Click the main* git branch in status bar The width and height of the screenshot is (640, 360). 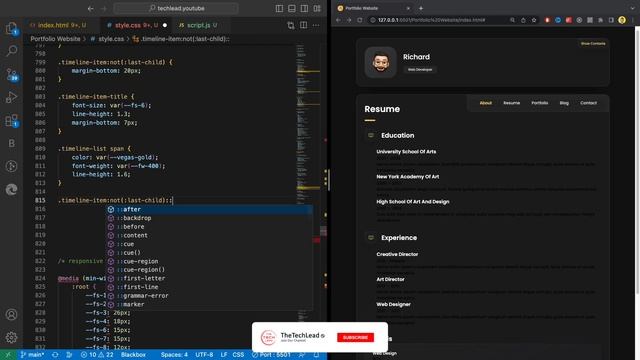click(x=32, y=355)
